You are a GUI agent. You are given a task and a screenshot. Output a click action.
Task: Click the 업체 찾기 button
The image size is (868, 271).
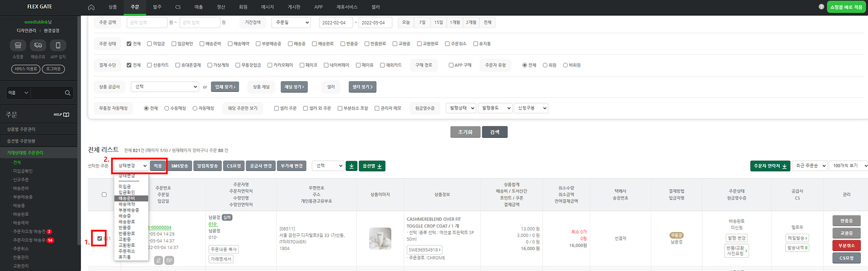pos(225,87)
